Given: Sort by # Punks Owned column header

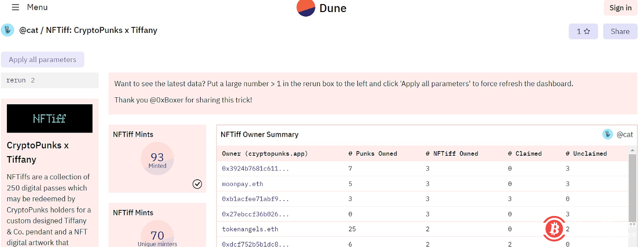Looking at the screenshot, I should click(x=372, y=153).
